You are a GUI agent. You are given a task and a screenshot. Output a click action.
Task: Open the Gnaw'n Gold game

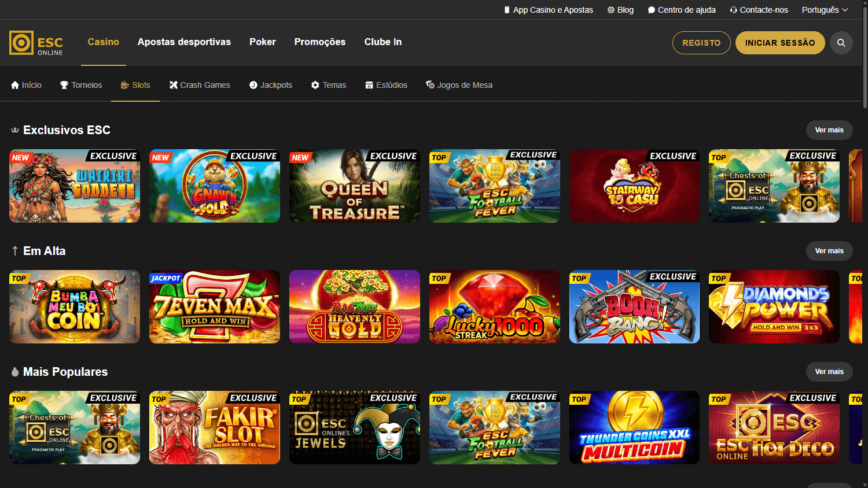(x=215, y=186)
